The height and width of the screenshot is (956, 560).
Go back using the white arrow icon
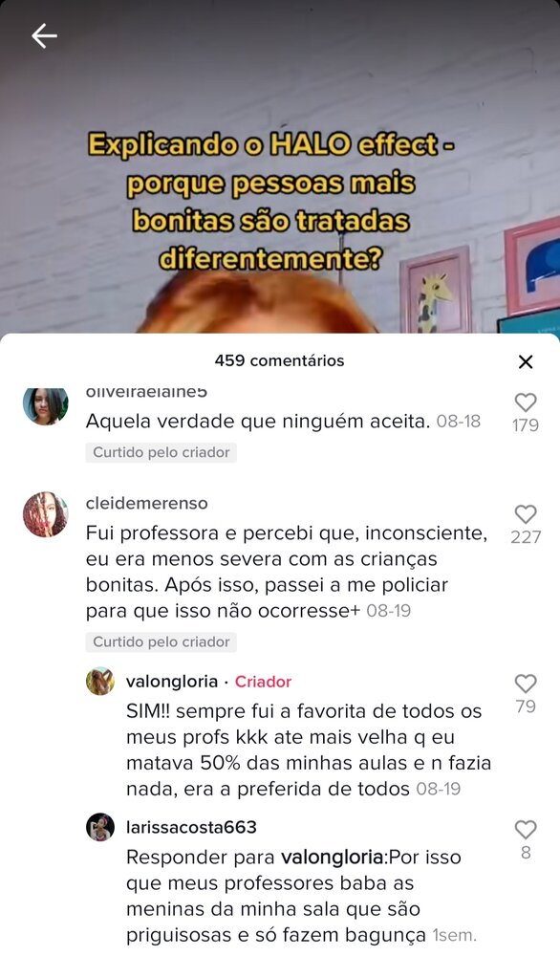[x=45, y=36]
